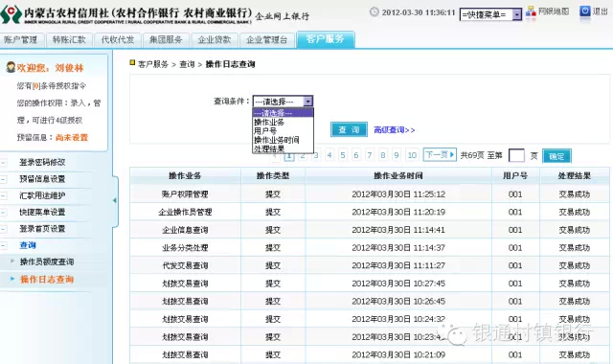Click the 下一页 next page button

(440, 155)
